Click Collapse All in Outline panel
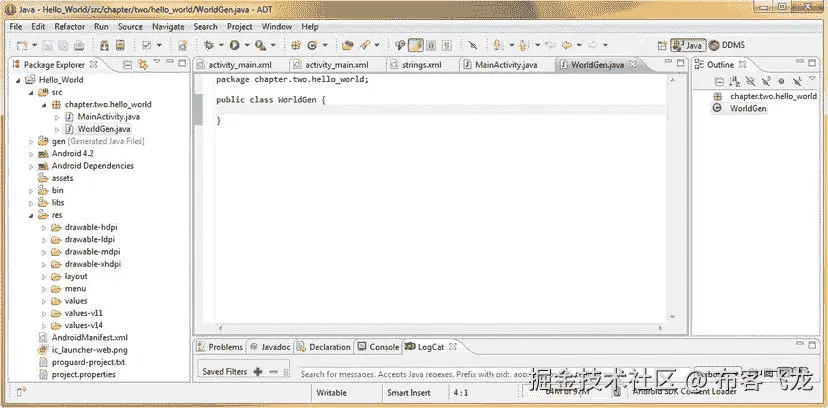The height and width of the screenshot is (408, 828). pyautogui.click(x=719, y=81)
